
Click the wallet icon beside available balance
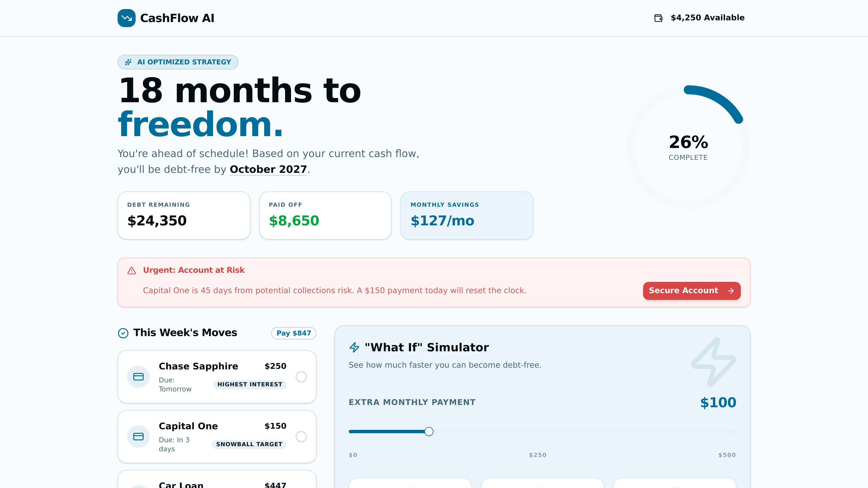[x=658, y=18]
